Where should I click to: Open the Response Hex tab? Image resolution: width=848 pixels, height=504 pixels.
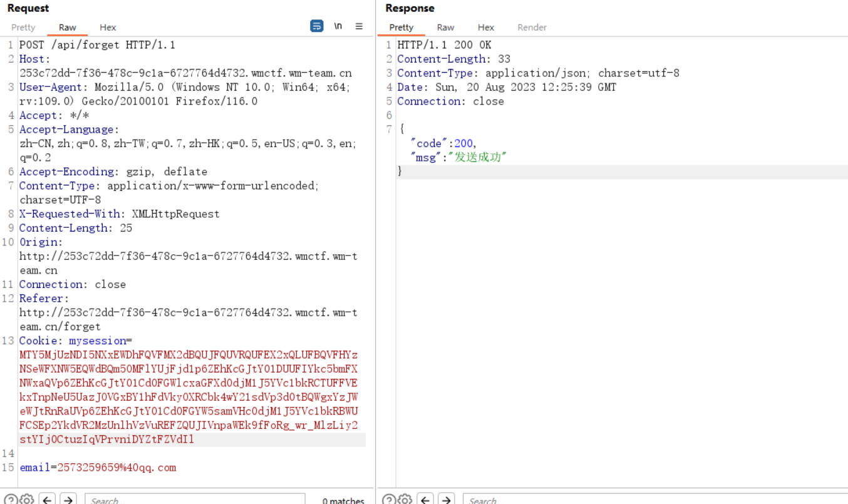tap(486, 28)
